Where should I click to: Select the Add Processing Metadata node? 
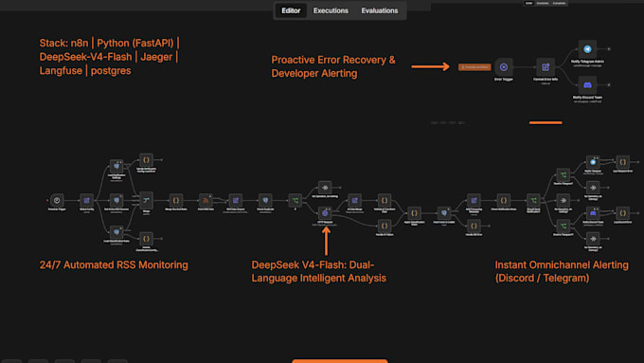coord(474,200)
